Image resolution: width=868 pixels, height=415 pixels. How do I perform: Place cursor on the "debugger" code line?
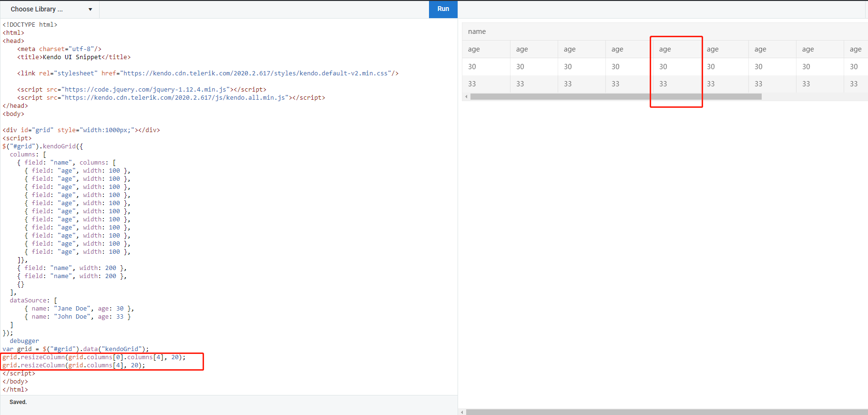(24, 341)
